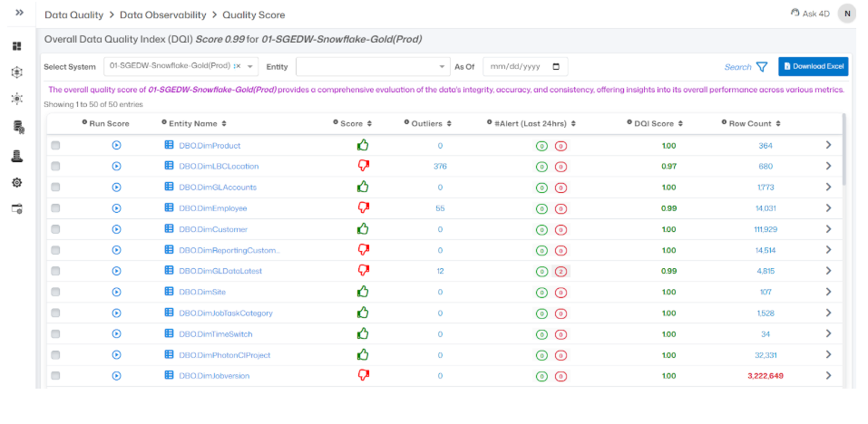Viewport: 868px width, 424px height.
Task: Click the run score play icon for DBO.DimProduct
Action: tap(116, 145)
